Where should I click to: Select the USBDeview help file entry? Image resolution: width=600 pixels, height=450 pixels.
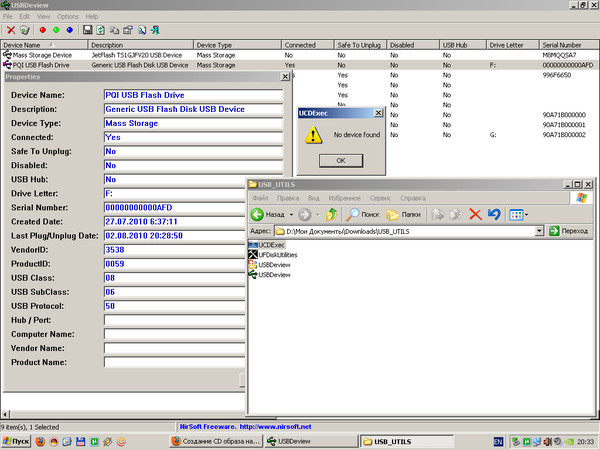point(270,265)
